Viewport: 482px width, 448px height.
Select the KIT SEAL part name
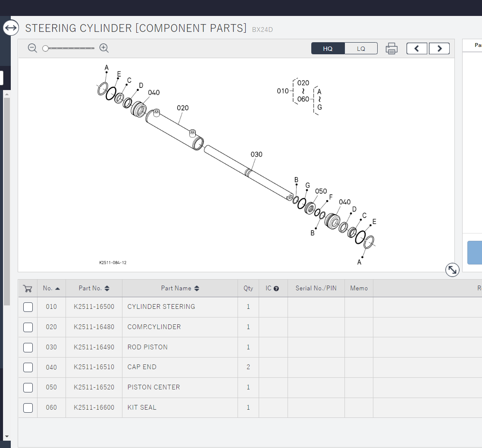point(142,408)
